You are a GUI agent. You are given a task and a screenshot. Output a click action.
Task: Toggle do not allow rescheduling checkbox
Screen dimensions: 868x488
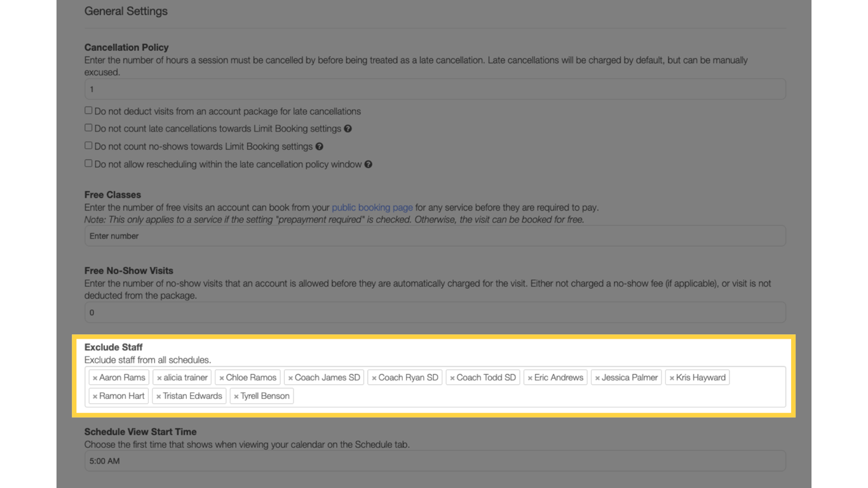[x=88, y=163]
